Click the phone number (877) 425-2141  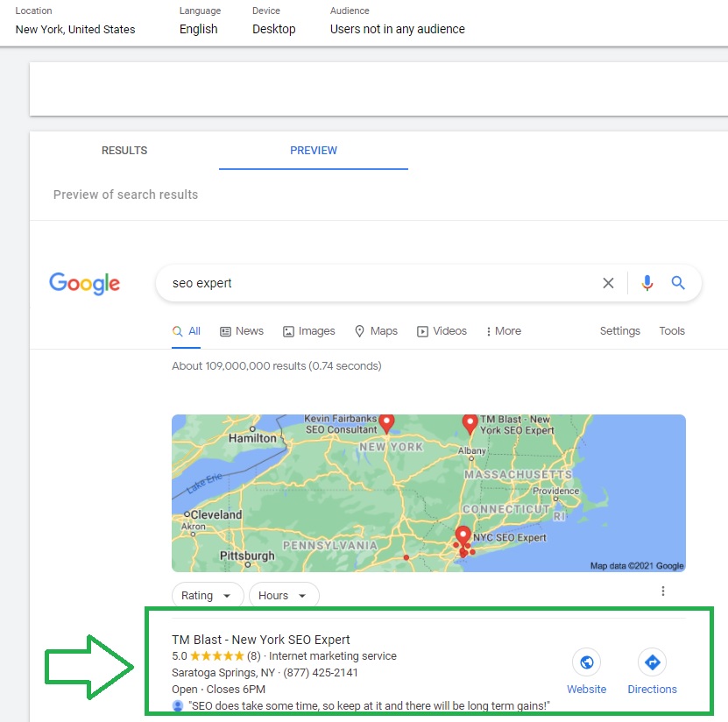pyautogui.click(x=321, y=673)
